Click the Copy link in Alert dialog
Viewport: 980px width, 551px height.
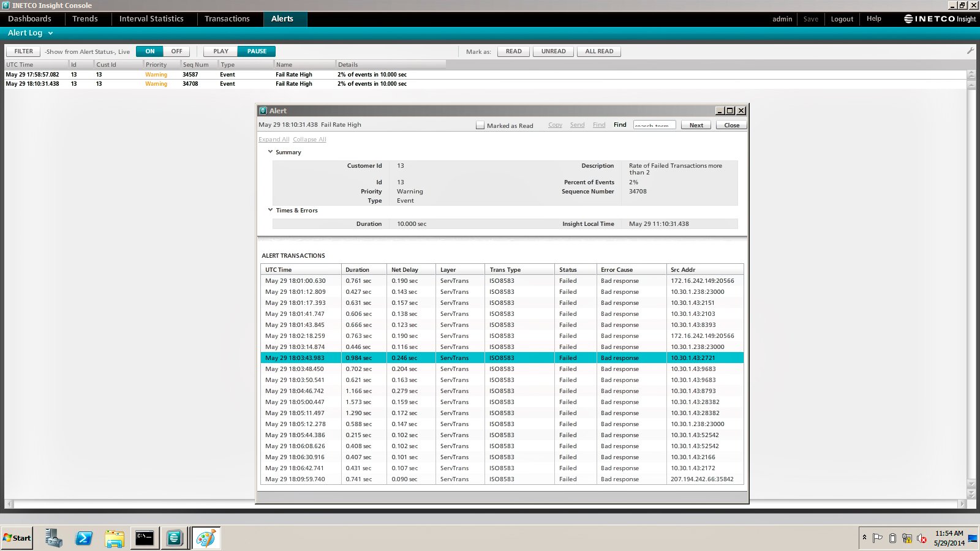pos(555,125)
